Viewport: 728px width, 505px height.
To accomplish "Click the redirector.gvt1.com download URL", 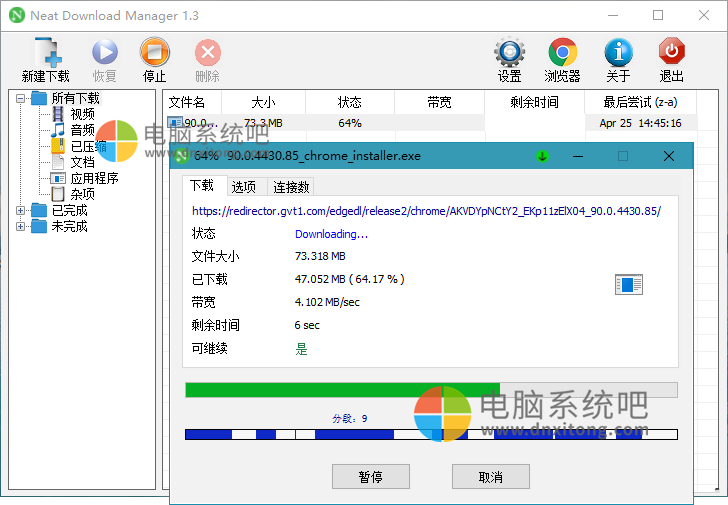I will coord(426,211).
